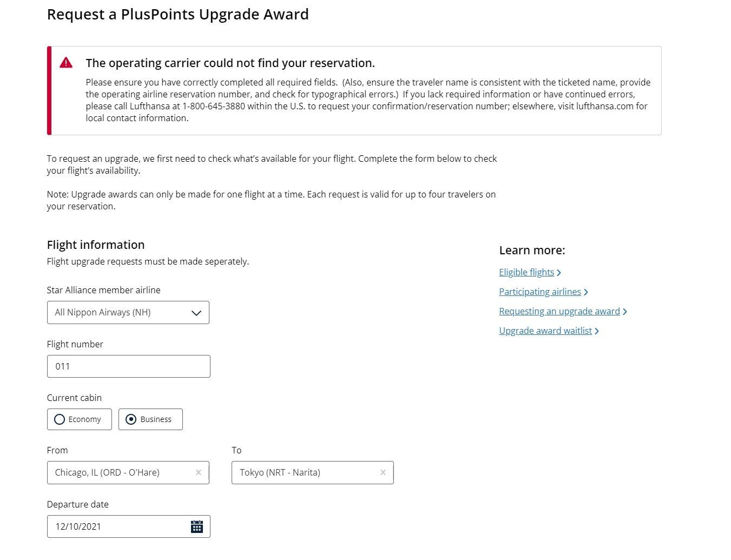Click the From field showing Chicago O'Hare

click(128, 472)
